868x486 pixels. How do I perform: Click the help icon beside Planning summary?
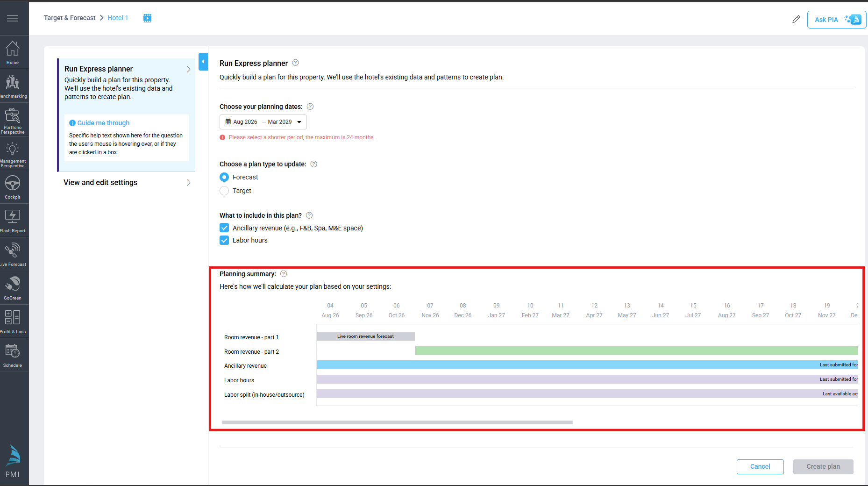[x=284, y=274]
